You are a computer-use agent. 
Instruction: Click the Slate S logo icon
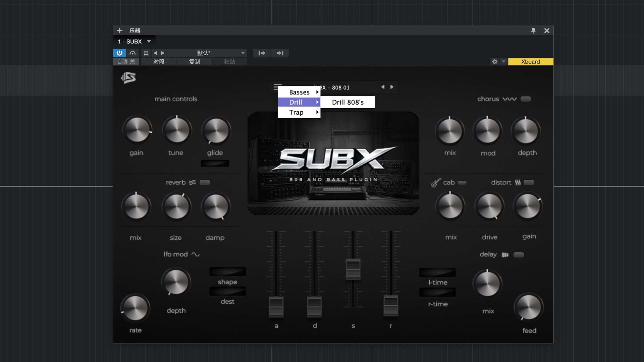tap(128, 78)
